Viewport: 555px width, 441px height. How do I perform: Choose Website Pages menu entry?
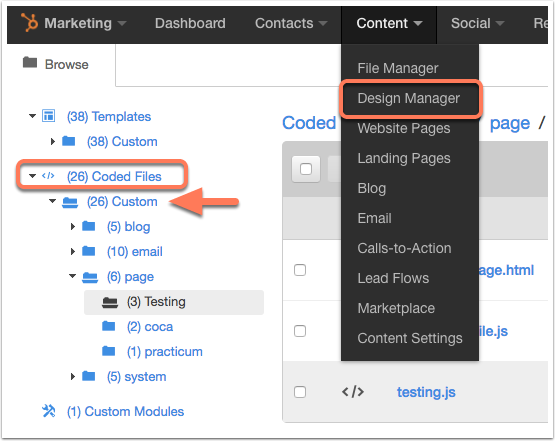tap(404, 128)
